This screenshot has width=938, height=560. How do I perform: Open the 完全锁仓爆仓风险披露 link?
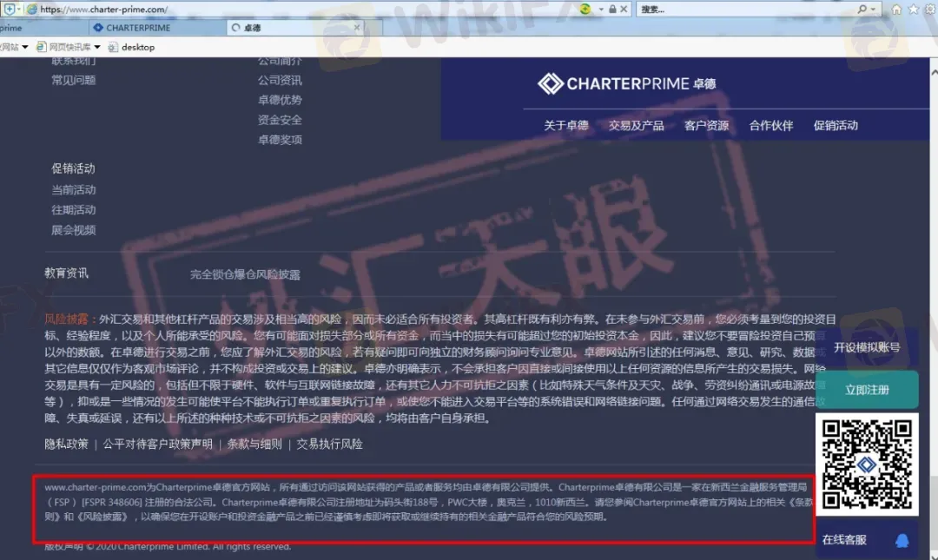(245, 274)
